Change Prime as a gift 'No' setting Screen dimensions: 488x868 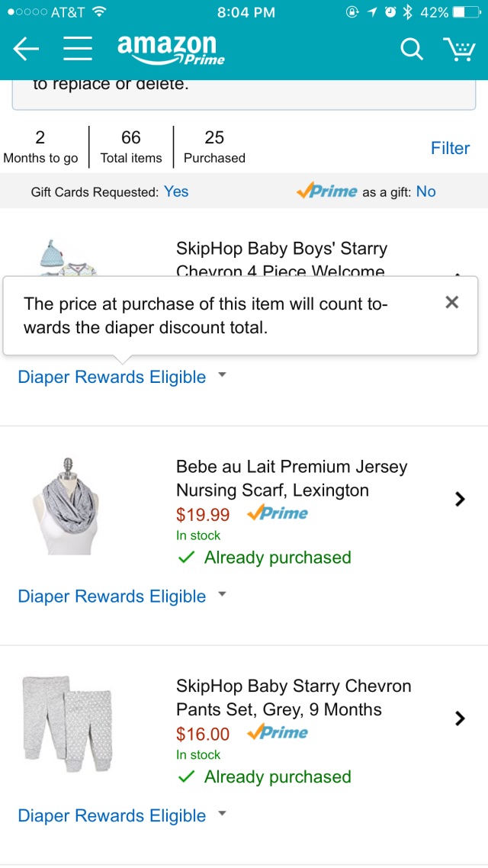tap(425, 191)
